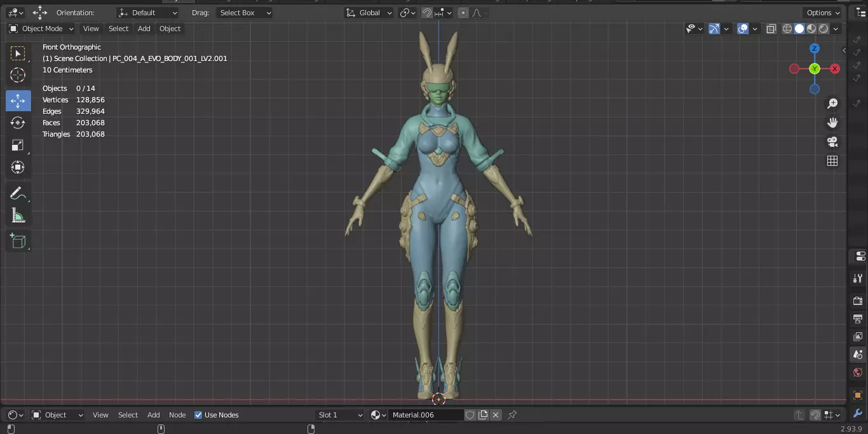Open the View menu in shader editor
This screenshot has height=434, width=868.
pos(100,415)
